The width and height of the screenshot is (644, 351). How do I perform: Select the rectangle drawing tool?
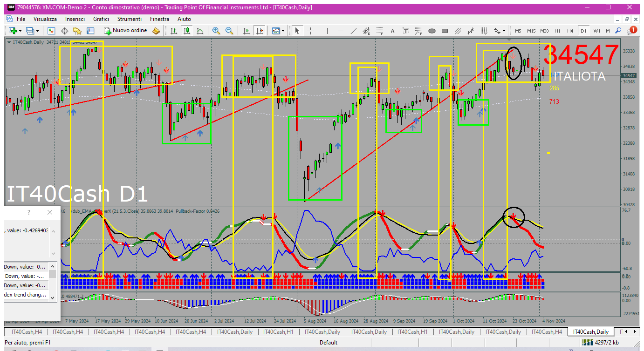[445, 31]
